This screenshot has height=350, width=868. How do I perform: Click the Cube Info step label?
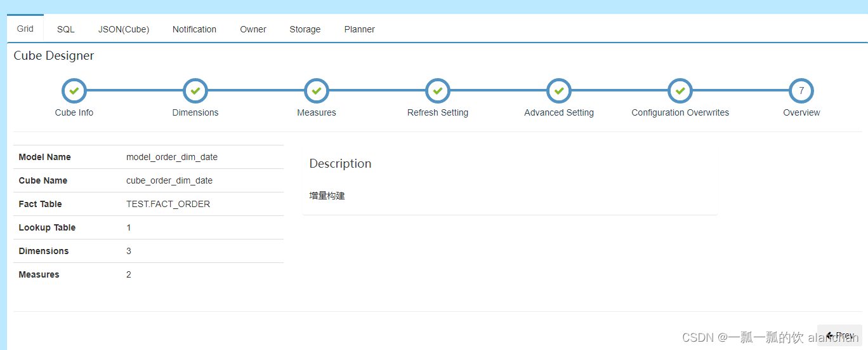coord(74,112)
